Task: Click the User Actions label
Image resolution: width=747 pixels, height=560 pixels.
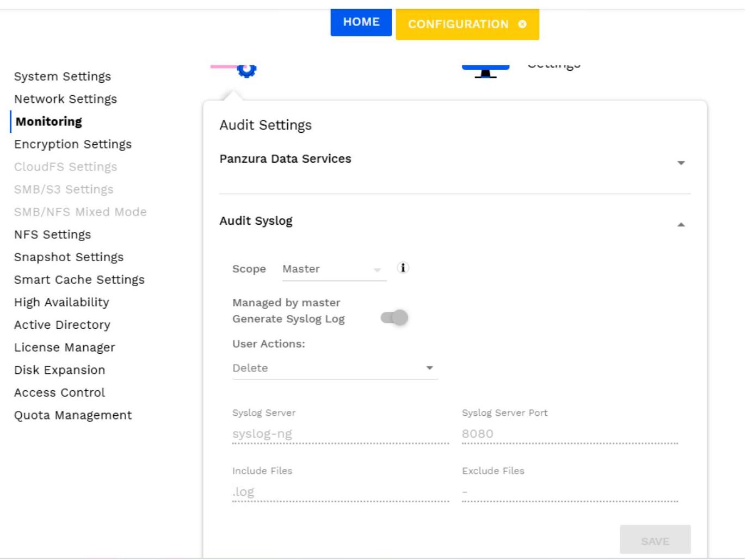Action: 269,344
